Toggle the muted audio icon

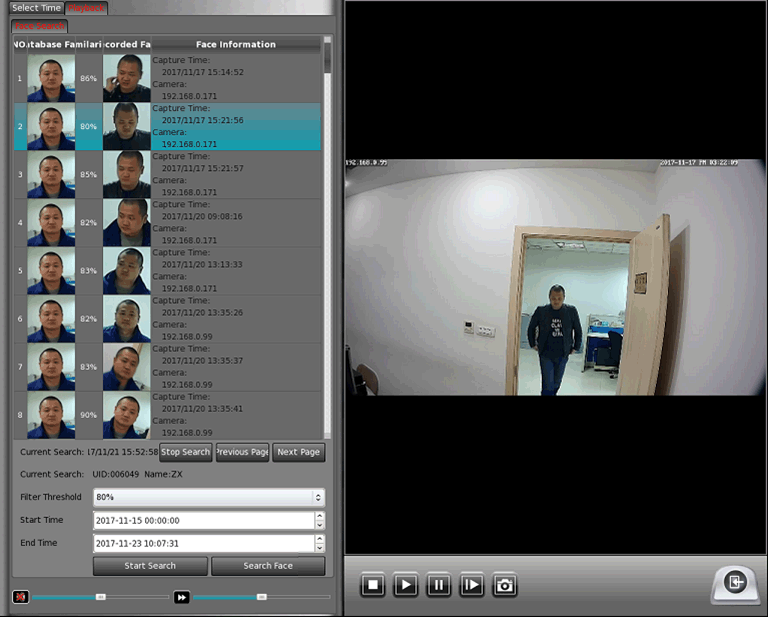[x=20, y=597]
